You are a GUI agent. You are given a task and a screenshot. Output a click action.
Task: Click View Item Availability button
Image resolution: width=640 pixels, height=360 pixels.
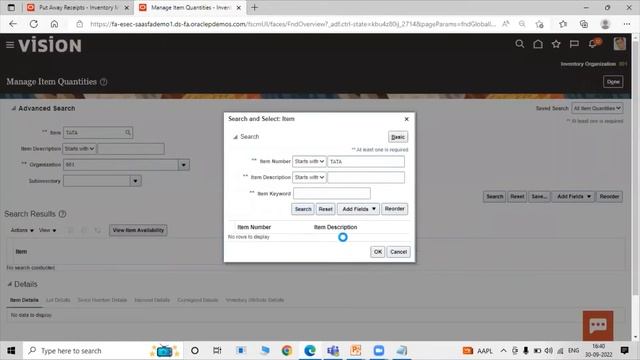[138, 230]
